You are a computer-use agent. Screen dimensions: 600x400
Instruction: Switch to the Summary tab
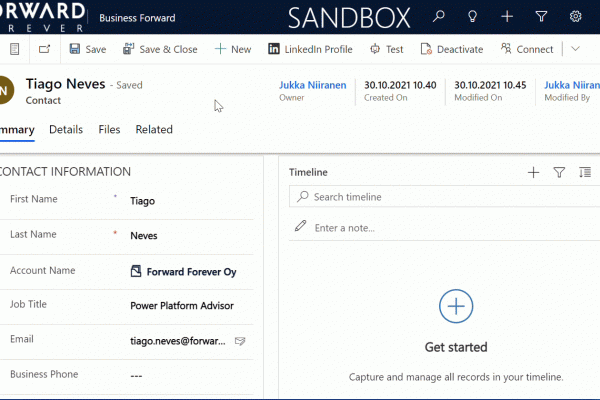17,130
